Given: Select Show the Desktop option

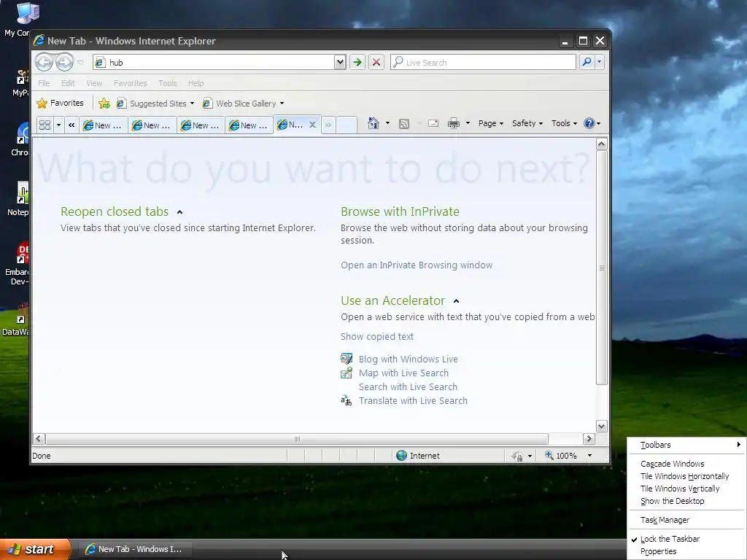Looking at the screenshot, I should (672, 500).
